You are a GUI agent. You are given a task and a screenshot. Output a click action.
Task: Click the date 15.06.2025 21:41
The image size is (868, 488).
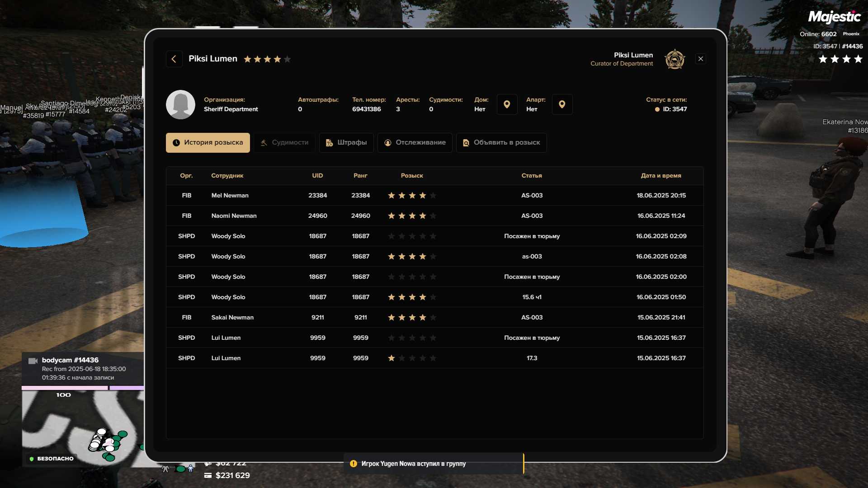coord(661,318)
